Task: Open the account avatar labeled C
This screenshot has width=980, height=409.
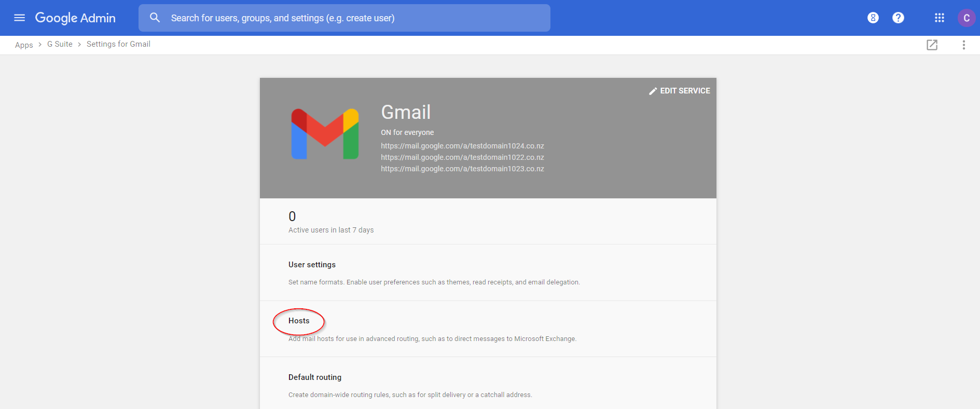Action: [966, 18]
